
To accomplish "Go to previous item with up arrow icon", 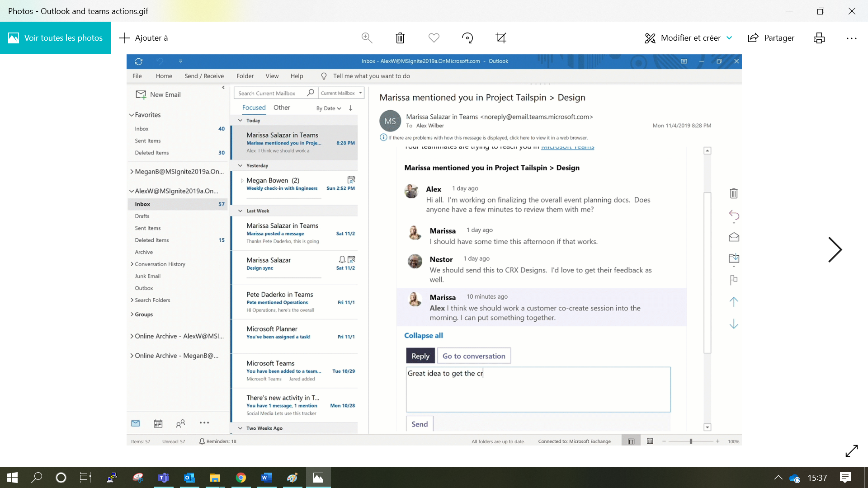I will click(734, 302).
